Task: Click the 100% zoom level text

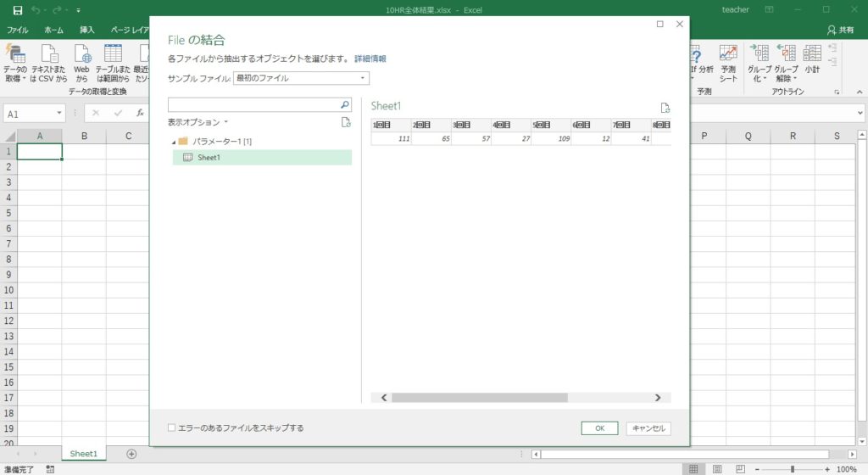Action: coord(847,469)
